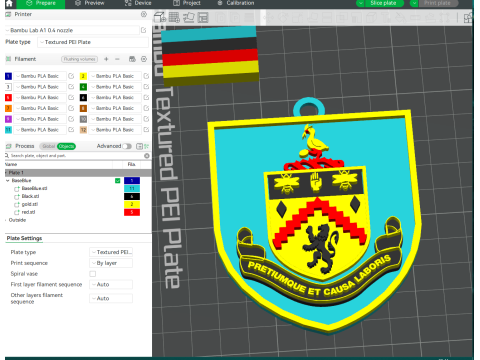Open Print plate dropdown arrow
This screenshot has height=360, width=480.
tap(414, 3)
